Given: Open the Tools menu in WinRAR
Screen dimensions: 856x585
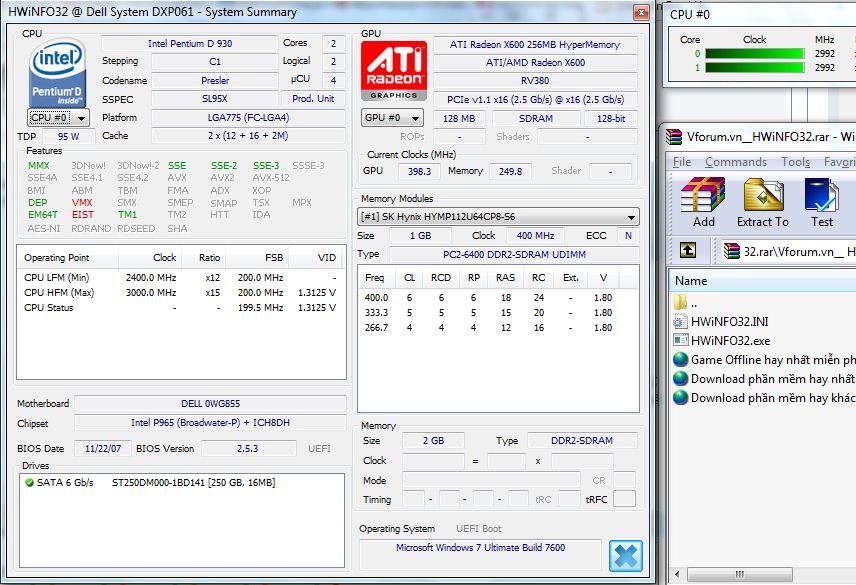Looking at the screenshot, I should tap(795, 162).
